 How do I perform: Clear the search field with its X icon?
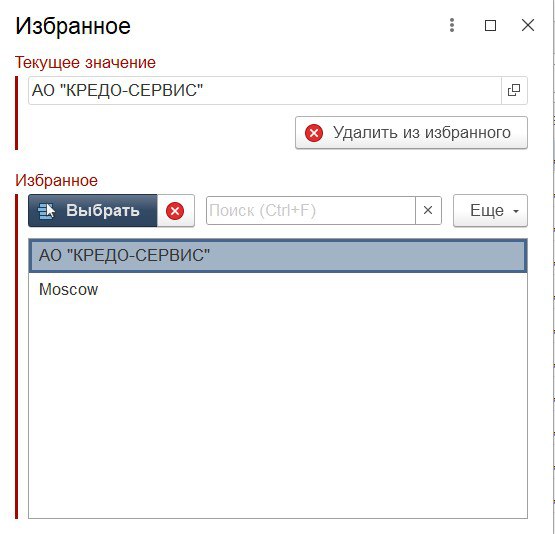click(428, 211)
